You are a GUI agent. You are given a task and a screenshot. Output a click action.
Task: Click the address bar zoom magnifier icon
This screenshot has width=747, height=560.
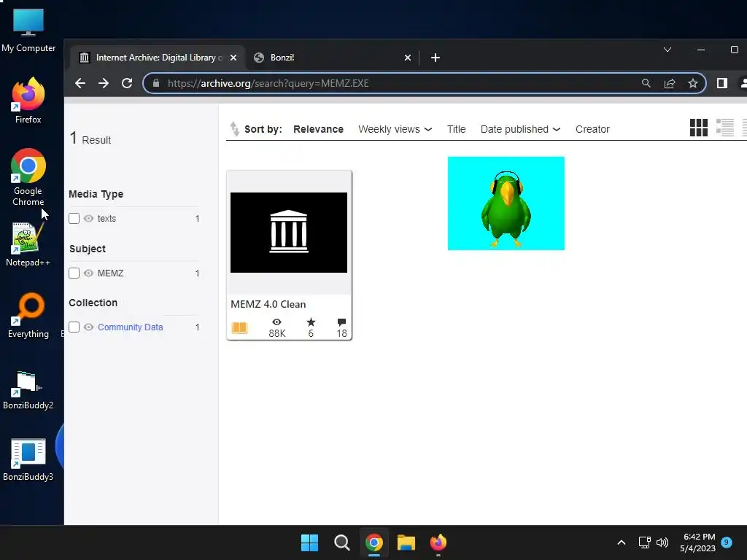click(646, 83)
